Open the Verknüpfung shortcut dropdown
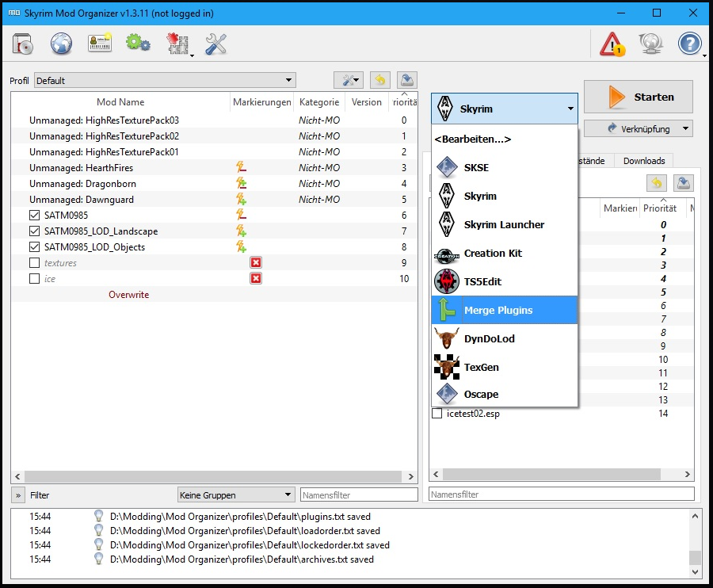The width and height of the screenshot is (713, 588). (x=639, y=128)
